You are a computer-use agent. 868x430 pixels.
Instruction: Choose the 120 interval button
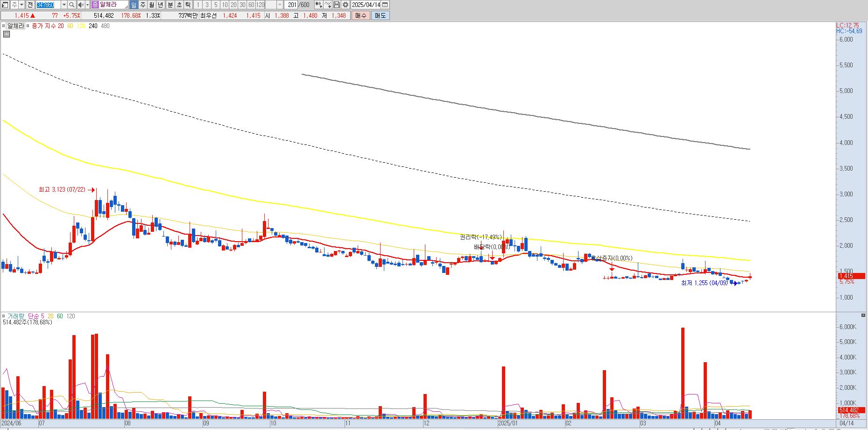tap(260, 5)
